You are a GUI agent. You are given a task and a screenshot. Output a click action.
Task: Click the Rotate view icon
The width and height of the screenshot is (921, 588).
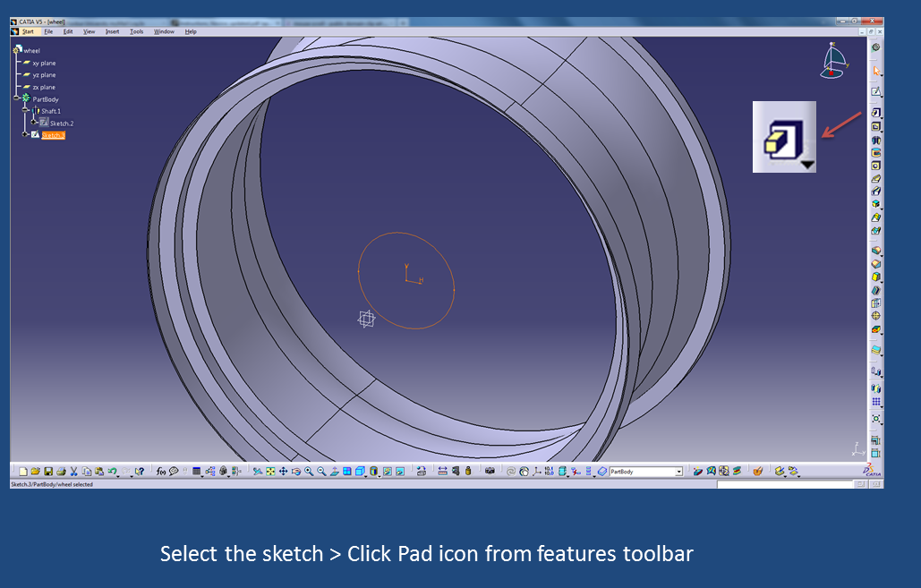(295, 471)
